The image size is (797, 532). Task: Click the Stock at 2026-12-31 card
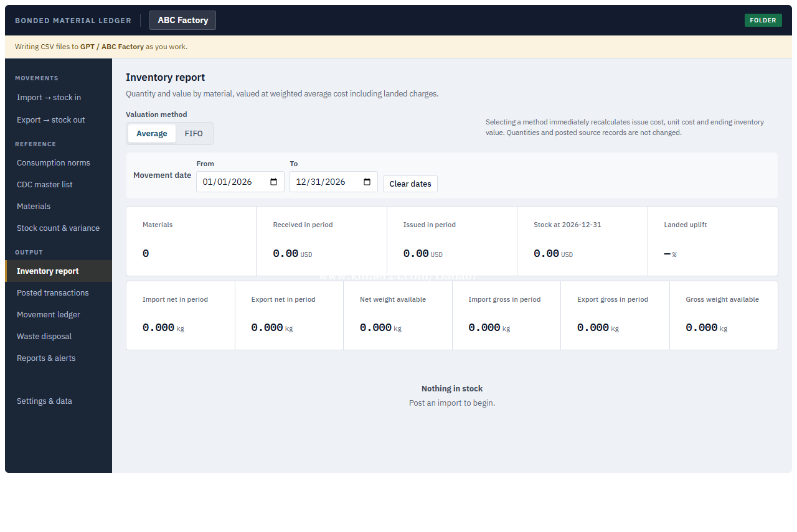coord(582,241)
